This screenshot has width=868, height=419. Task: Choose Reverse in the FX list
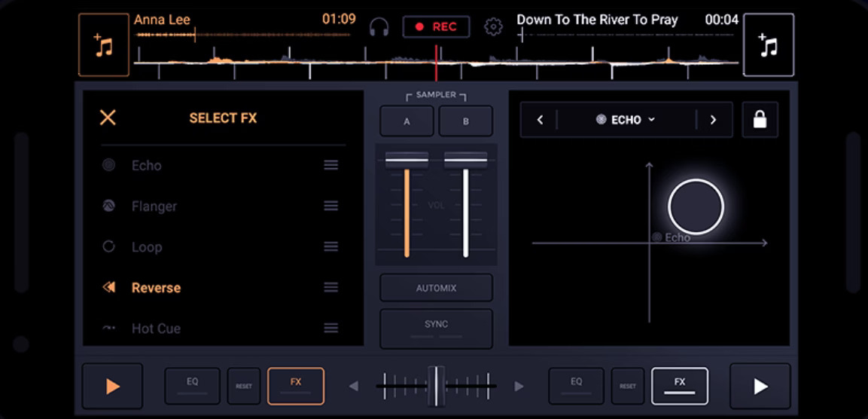[x=223, y=287]
